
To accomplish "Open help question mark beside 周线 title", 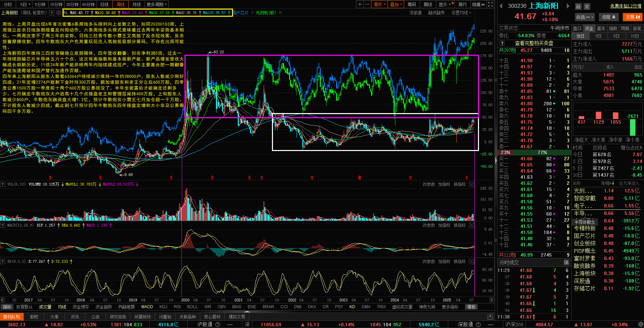I will pos(52,13).
